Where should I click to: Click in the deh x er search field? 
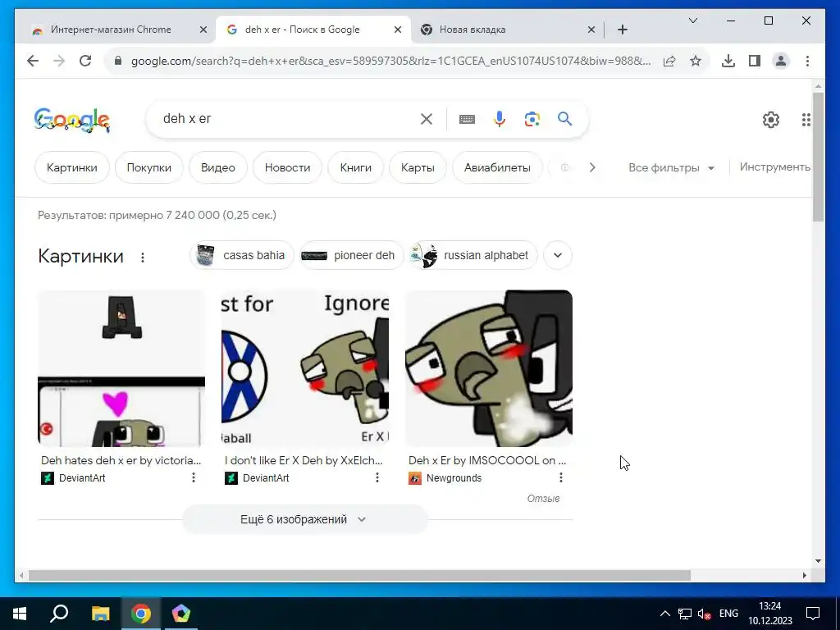point(290,119)
